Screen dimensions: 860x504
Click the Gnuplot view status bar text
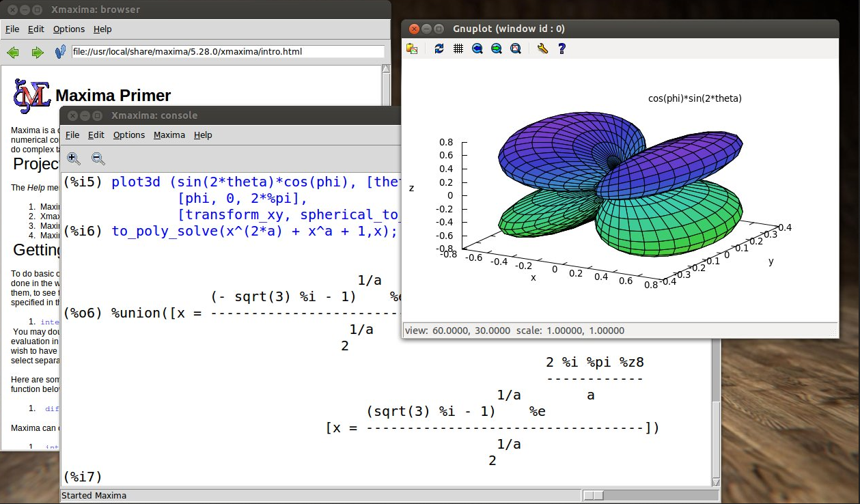click(x=514, y=330)
